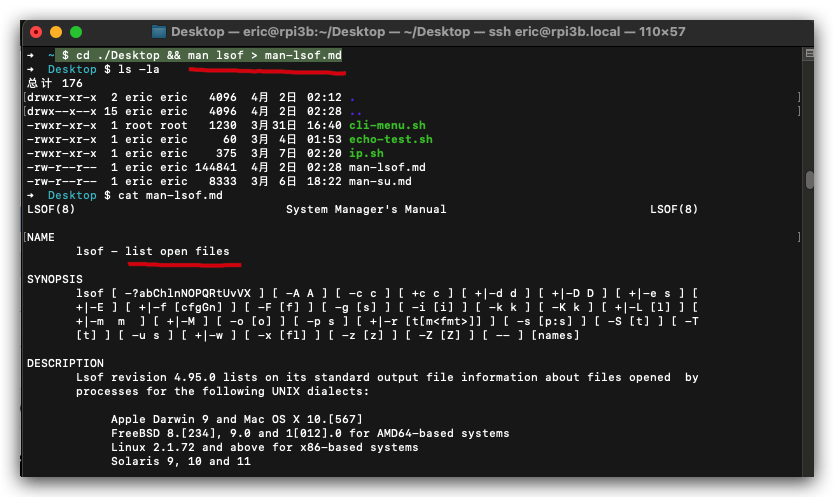834x497 pixels.
Task: Click the folder icon in title bar
Action: coord(159,32)
